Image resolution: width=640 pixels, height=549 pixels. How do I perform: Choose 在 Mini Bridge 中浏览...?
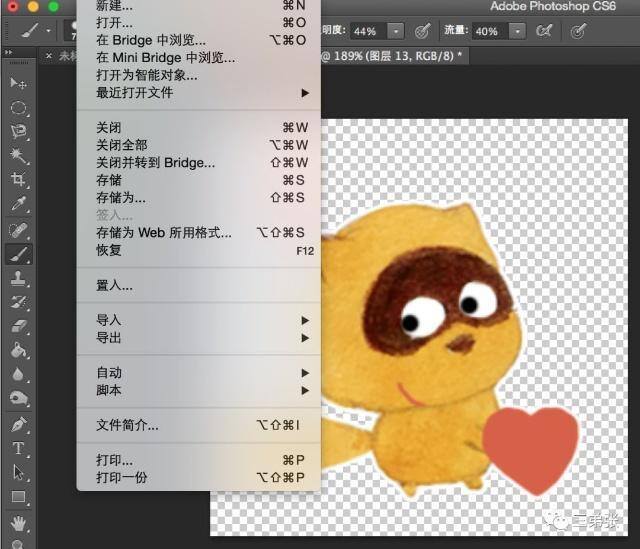click(x=198, y=58)
